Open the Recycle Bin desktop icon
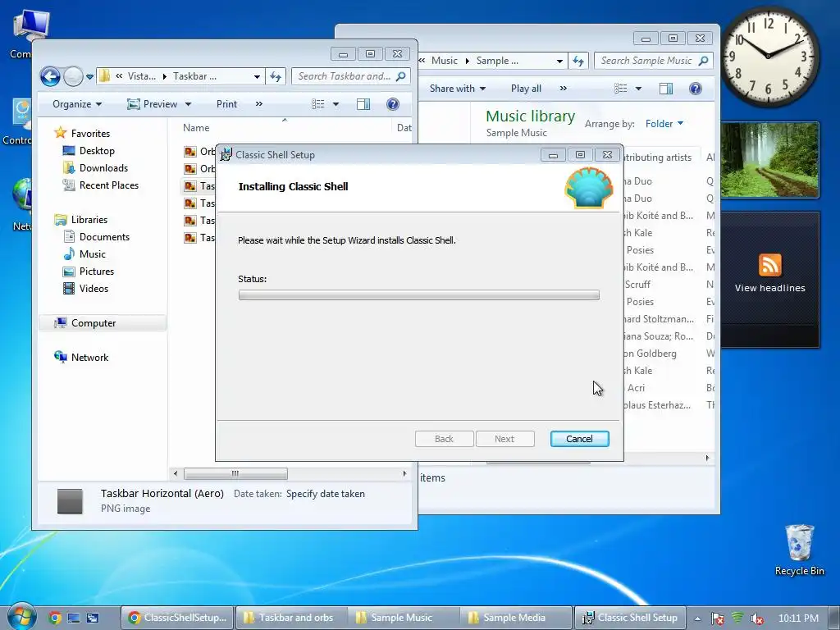This screenshot has width=840, height=630. (799, 550)
